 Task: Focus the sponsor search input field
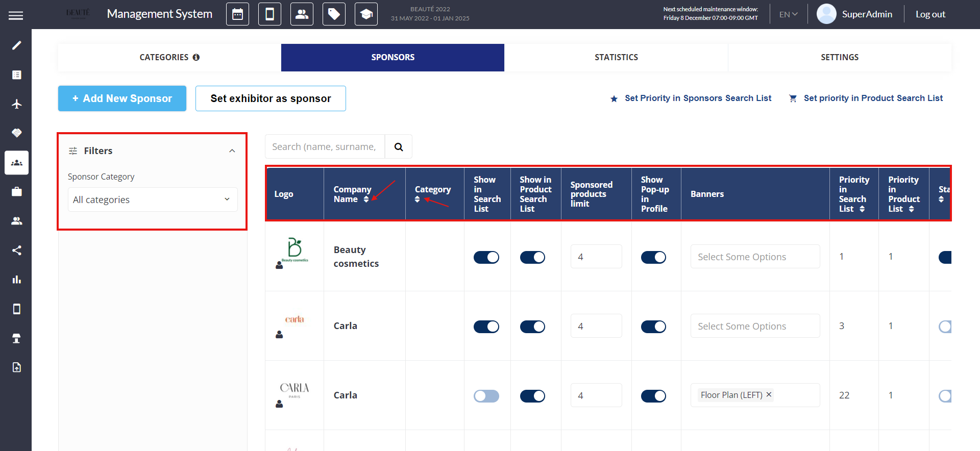pos(325,147)
